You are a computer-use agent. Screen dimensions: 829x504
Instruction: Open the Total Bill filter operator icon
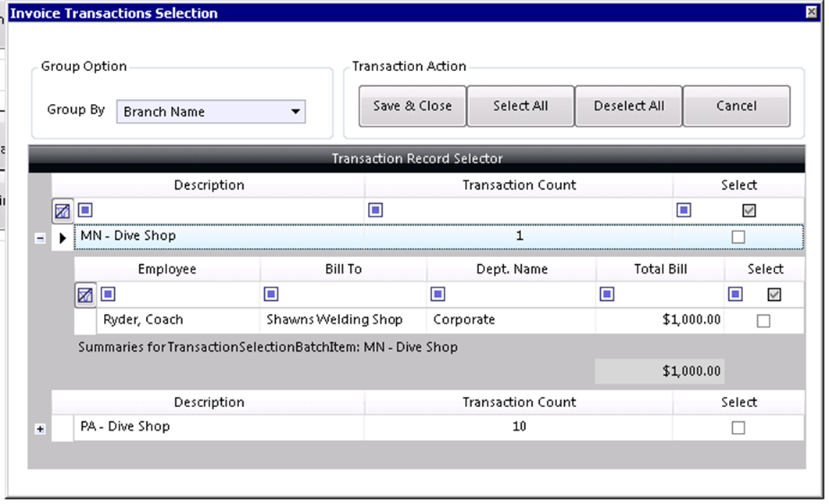[x=607, y=294]
